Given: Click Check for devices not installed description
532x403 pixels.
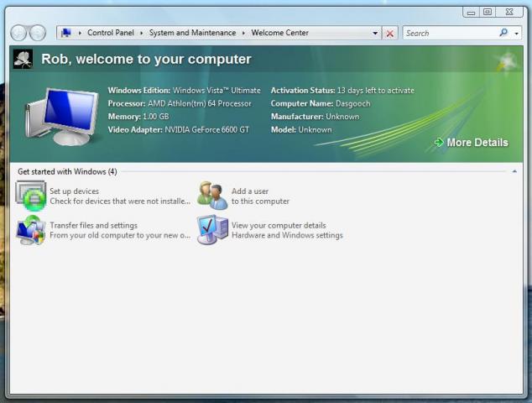Looking at the screenshot, I should pos(120,201).
